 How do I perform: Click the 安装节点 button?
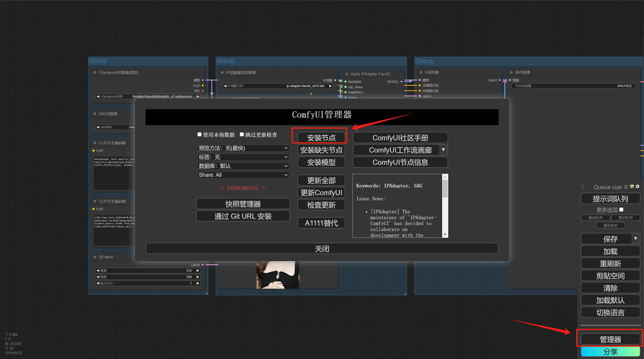point(321,138)
